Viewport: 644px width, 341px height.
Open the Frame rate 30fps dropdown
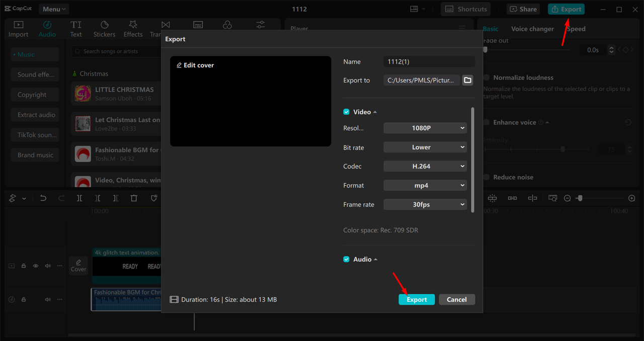pos(425,204)
